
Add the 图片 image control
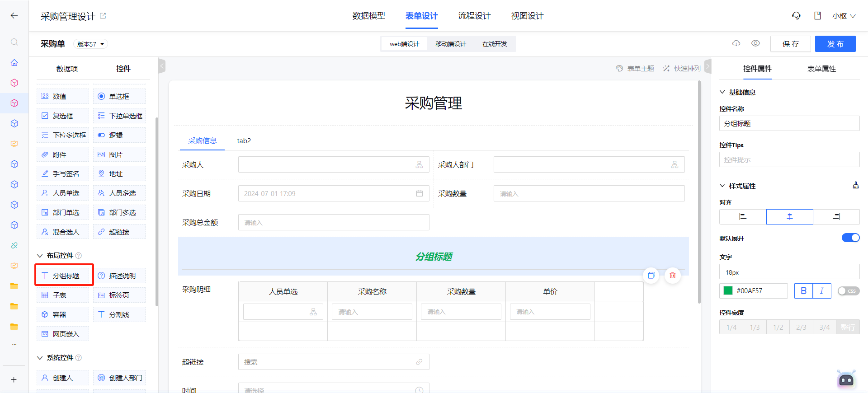tap(119, 154)
